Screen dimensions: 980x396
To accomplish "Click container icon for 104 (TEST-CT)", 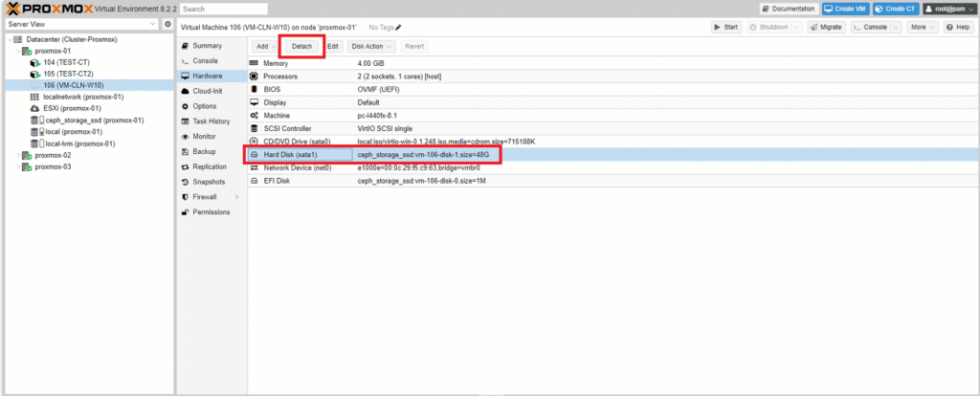I will tap(35, 62).
